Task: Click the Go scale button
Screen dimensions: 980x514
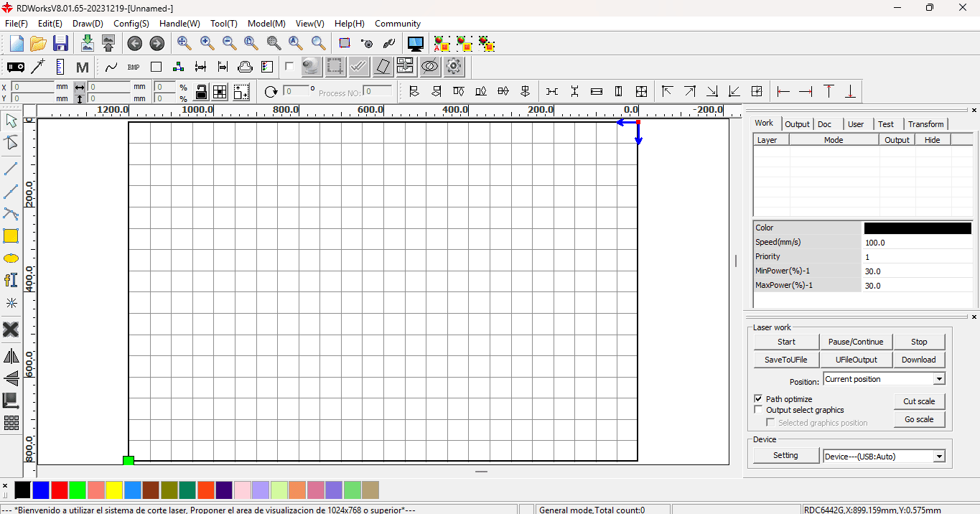Action: point(919,419)
